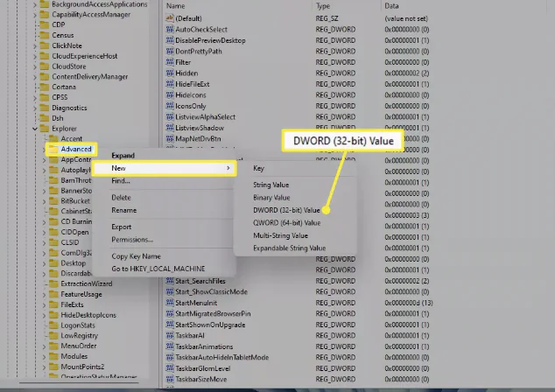Image resolution: width=555 pixels, height=392 pixels.
Task: Click the Start_ShowClassicMode value icon
Action: (170, 292)
